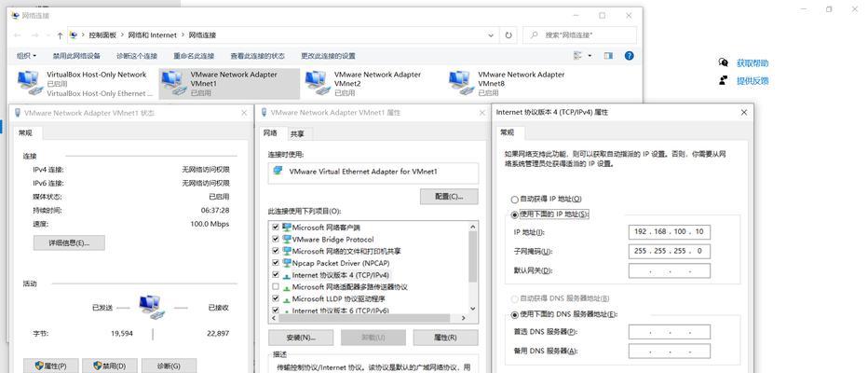This screenshot has height=373, width=868.
Task: Uncheck Microsoft 网络客户端 checkbox
Action: point(276,228)
